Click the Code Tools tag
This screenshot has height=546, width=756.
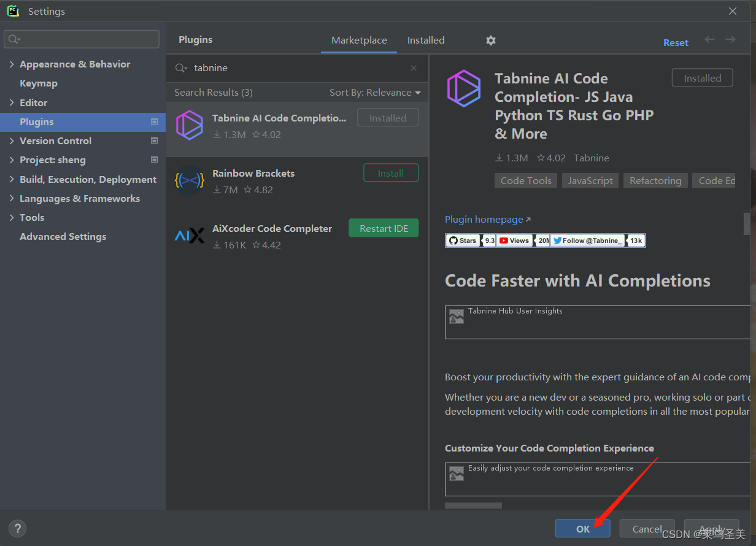[x=526, y=180]
